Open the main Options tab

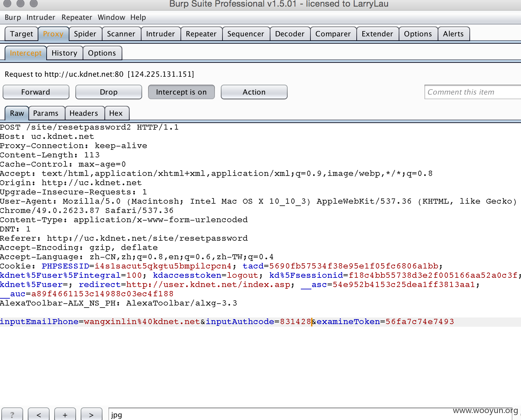418,34
